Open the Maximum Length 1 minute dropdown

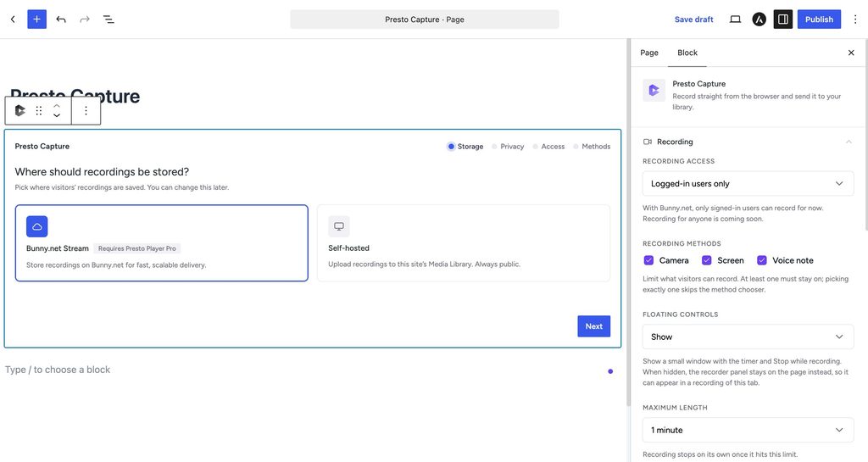(x=748, y=430)
